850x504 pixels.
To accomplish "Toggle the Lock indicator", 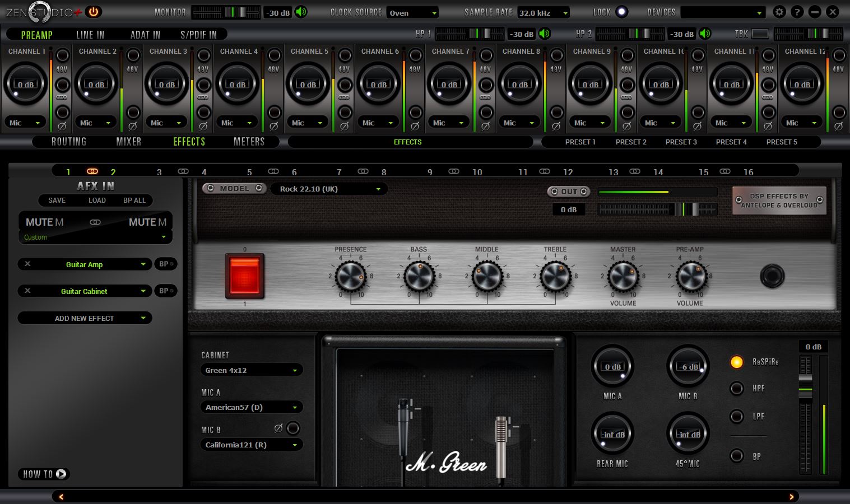I will pos(621,12).
